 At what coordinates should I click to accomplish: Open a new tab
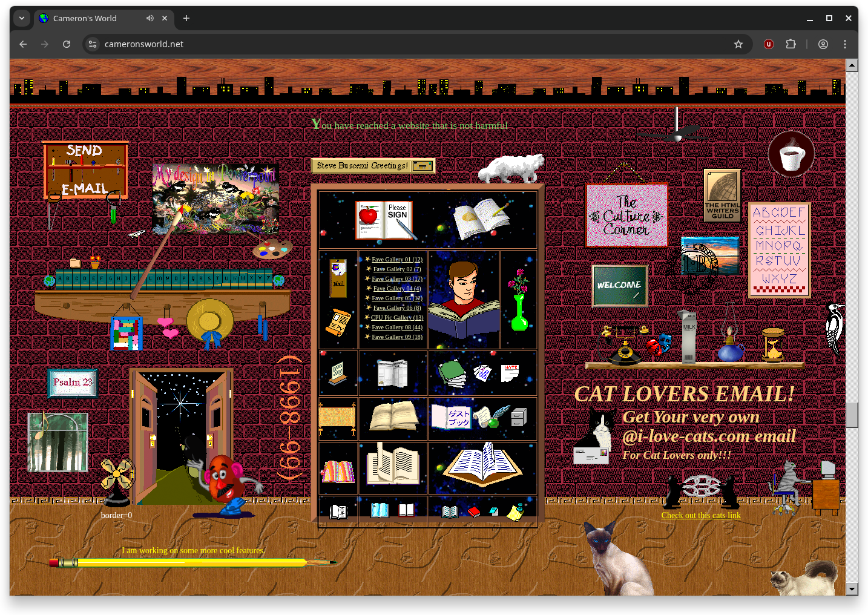[186, 18]
